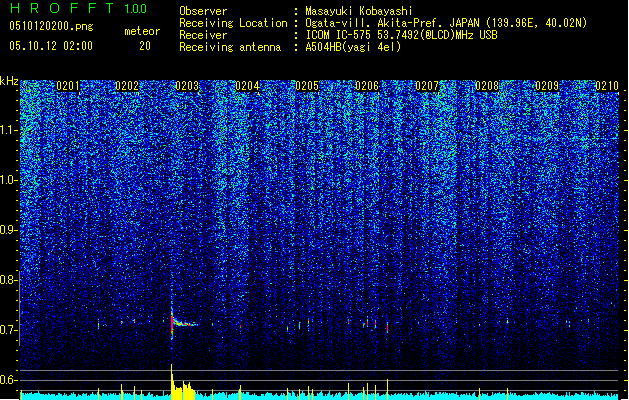This screenshot has width=629, height=400.
Task: Click the Receiving Location label
Action: click(233, 23)
